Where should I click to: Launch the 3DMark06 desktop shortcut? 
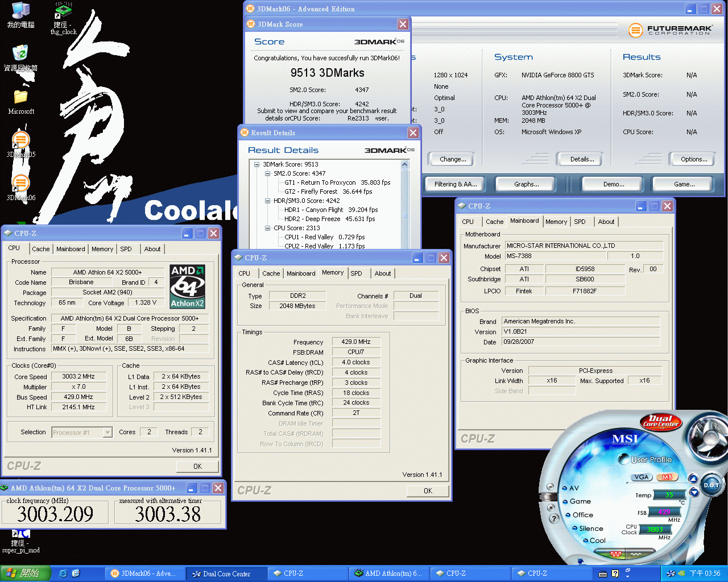[x=21, y=188]
